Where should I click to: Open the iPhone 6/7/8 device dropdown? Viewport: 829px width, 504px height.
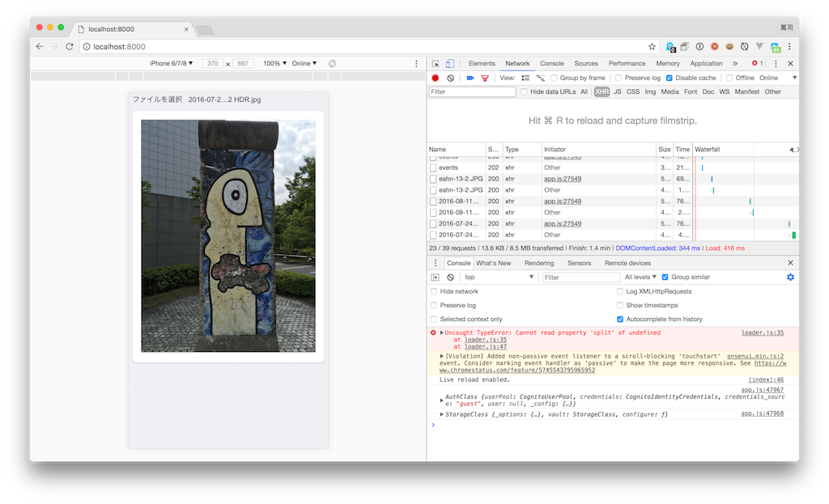click(172, 63)
